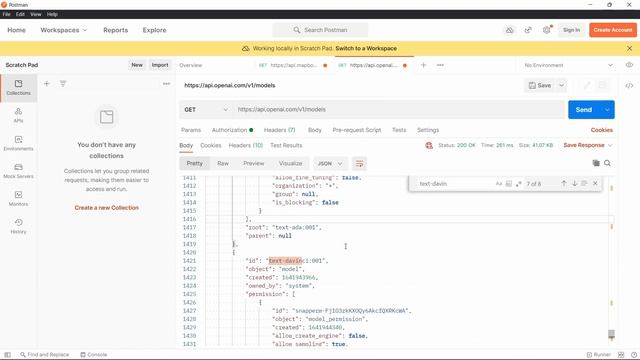Screen dimensions: 640x360
Task: Click the environment quick look eye icon
Action: pyautogui.click(x=629, y=65)
